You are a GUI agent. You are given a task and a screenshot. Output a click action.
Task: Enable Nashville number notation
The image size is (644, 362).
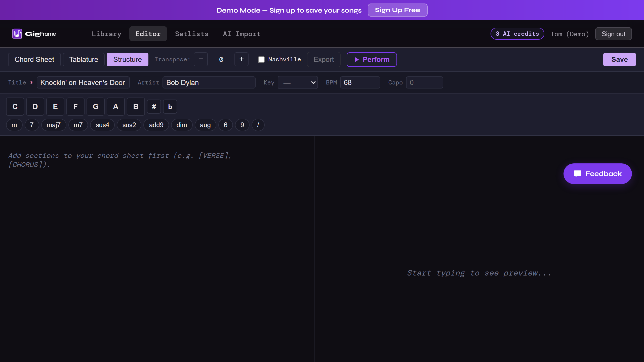point(261,59)
